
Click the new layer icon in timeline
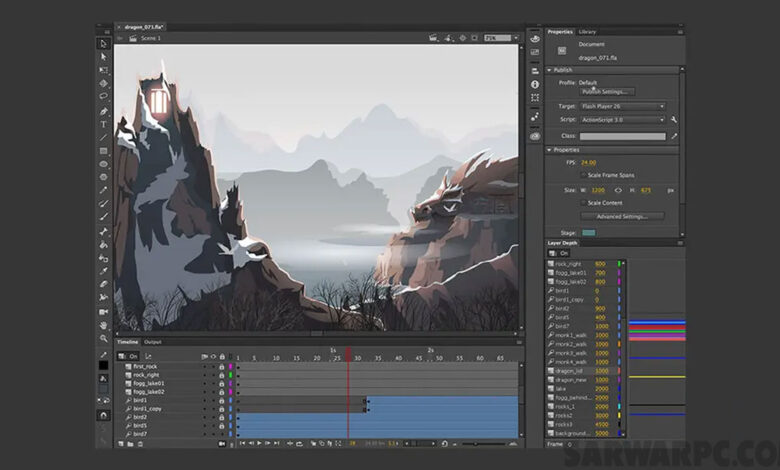click(120, 444)
